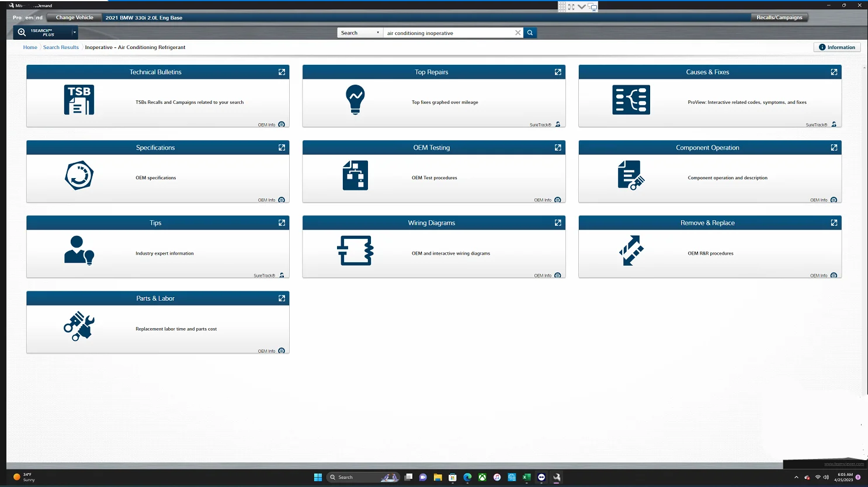Maximize the Component Operation card
This screenshot has width=868, height=487.
(834, 148)
